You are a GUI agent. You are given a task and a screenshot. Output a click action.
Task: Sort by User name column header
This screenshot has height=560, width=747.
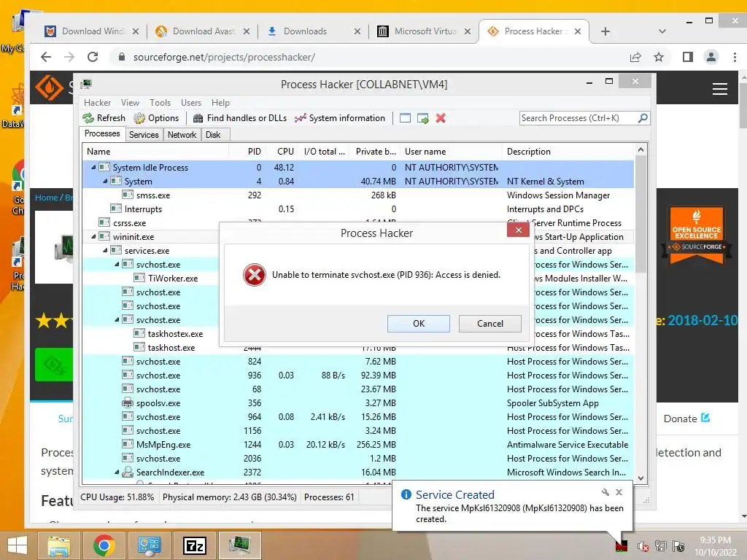tap(452, 152)
